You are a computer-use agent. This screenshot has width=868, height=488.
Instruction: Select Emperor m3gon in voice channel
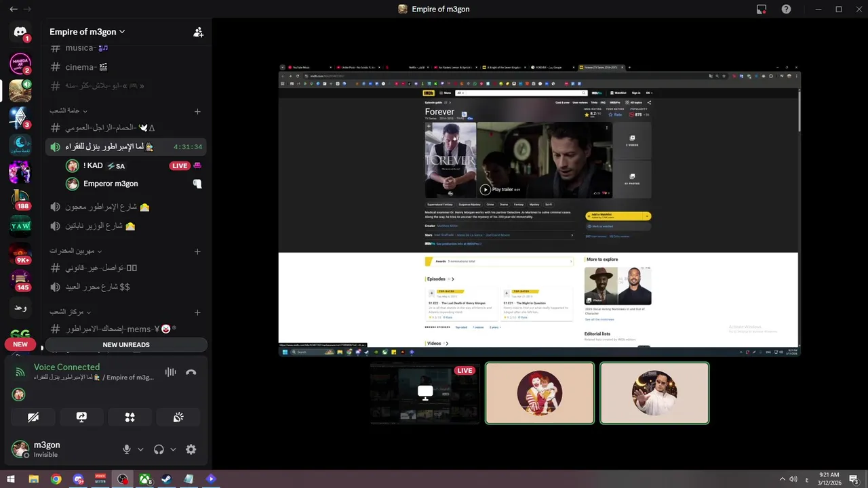(134, 184)
